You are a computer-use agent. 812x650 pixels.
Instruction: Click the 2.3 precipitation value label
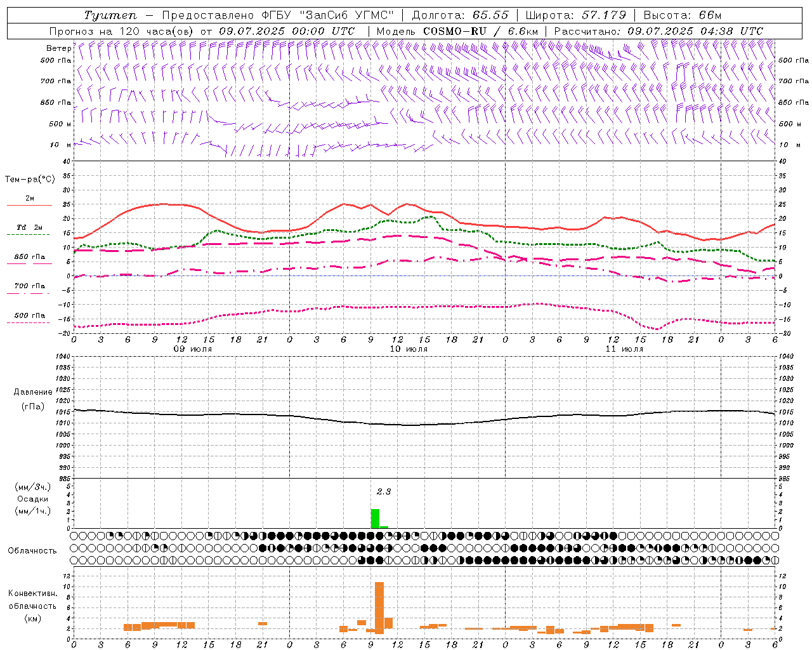pos(383,491)
